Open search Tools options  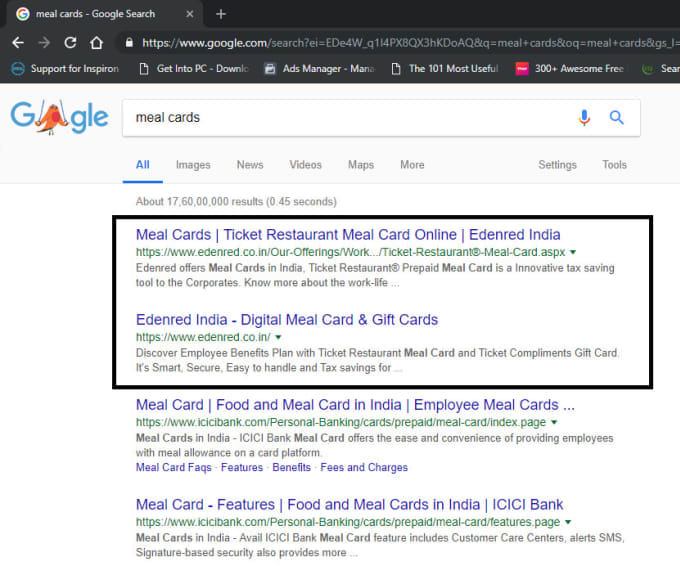(614, 165)
